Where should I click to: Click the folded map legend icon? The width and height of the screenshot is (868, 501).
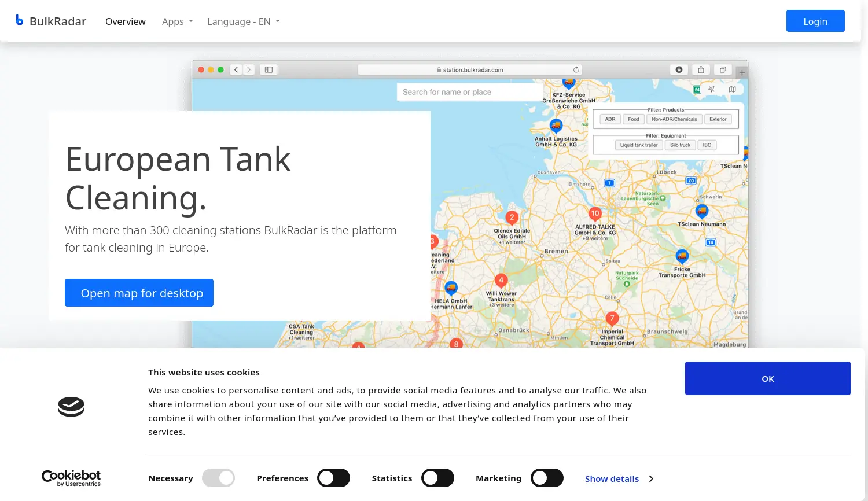click(x=733, y=89)
